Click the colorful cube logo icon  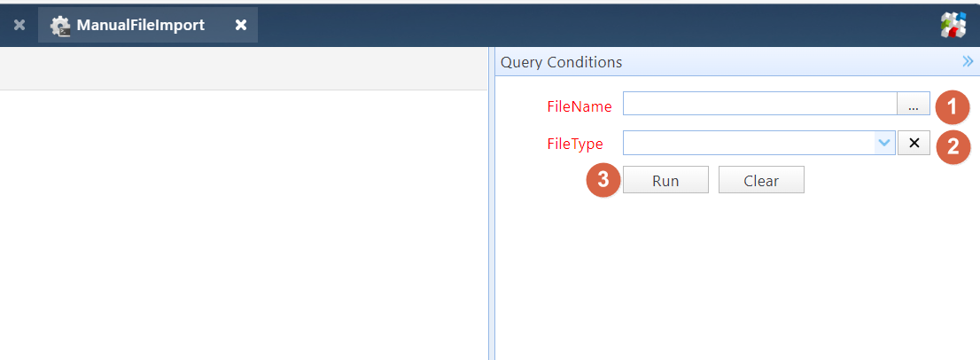point(953,25)
